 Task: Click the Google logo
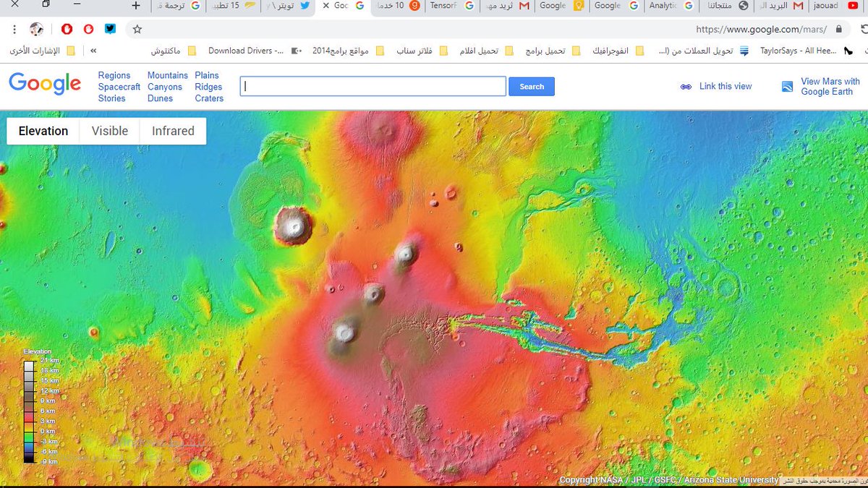(x=45, y=84)
